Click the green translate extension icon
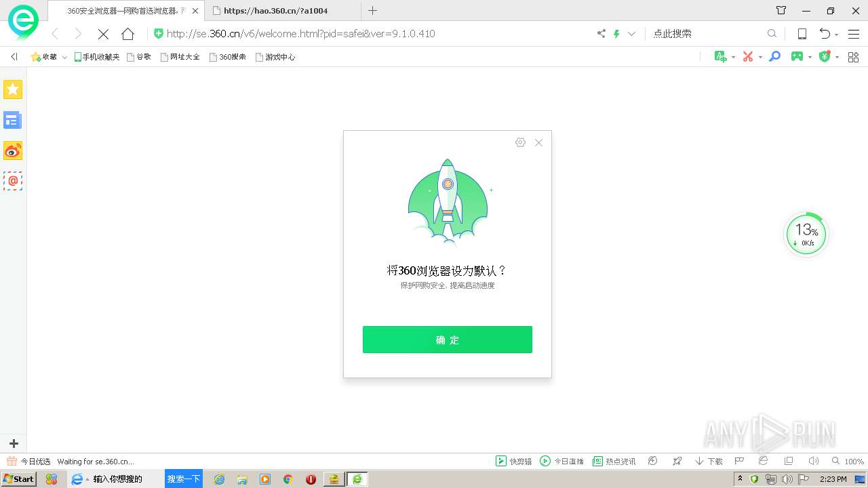This screenshot has height=488, width=868. click(721, 57)
